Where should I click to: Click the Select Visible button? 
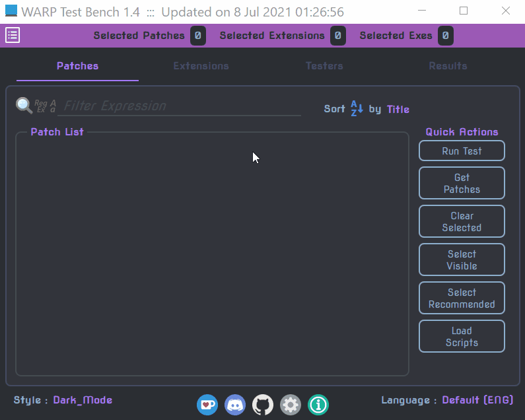tap(462, 260)
